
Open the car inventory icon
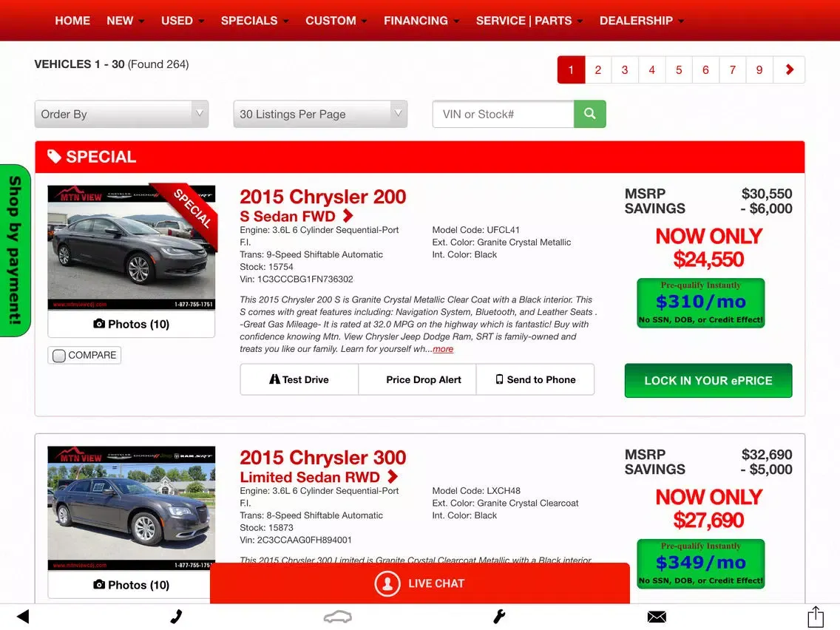(337, 617)
